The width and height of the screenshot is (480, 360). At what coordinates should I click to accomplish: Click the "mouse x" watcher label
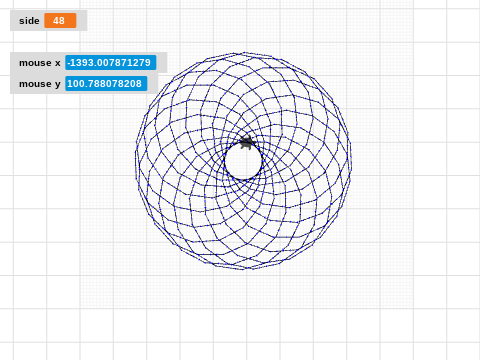click(x=40, y=63)
